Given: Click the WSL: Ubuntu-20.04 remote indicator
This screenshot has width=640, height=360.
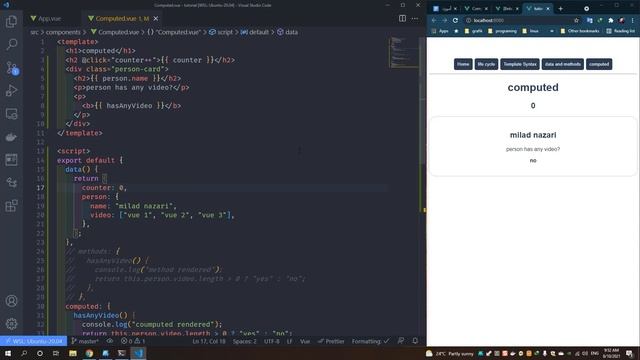Looking at the screenshot, I should 33,341.
